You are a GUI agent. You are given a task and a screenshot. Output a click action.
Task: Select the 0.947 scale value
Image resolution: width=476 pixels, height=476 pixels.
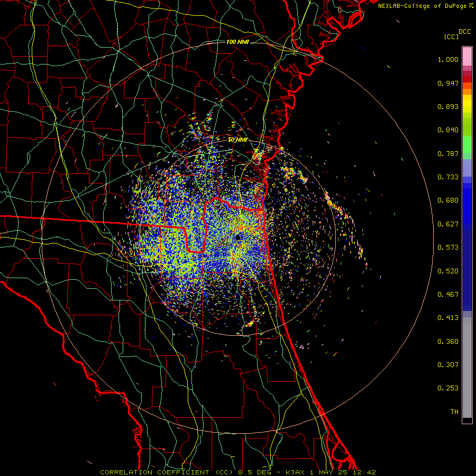coord(448,83)
